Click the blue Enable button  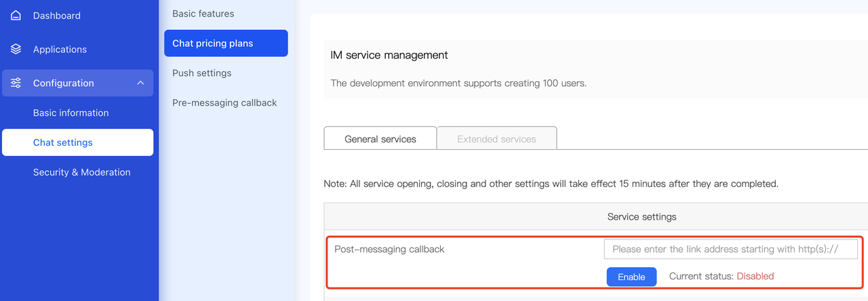click(x=631, y=277)
